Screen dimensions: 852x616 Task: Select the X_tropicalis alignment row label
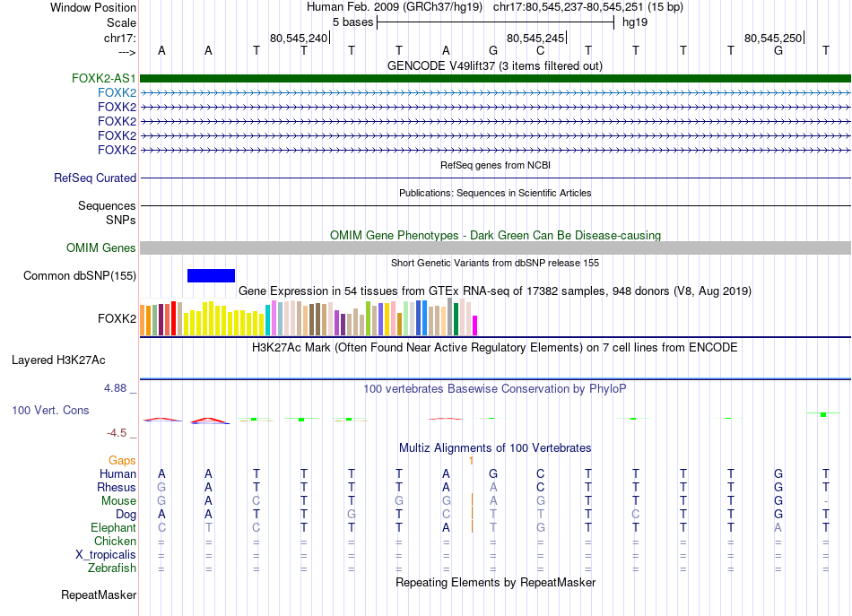pyautogui.click(x=106, y=555)
